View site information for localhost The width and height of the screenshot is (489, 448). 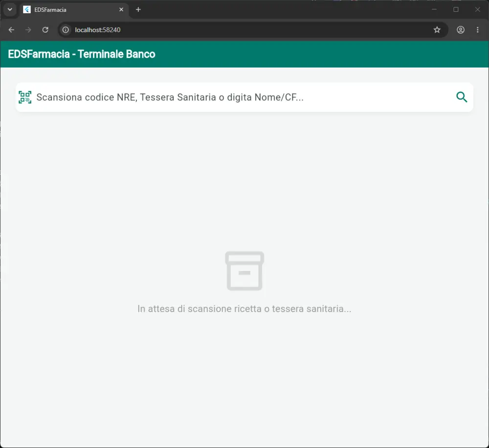point(66,30)
